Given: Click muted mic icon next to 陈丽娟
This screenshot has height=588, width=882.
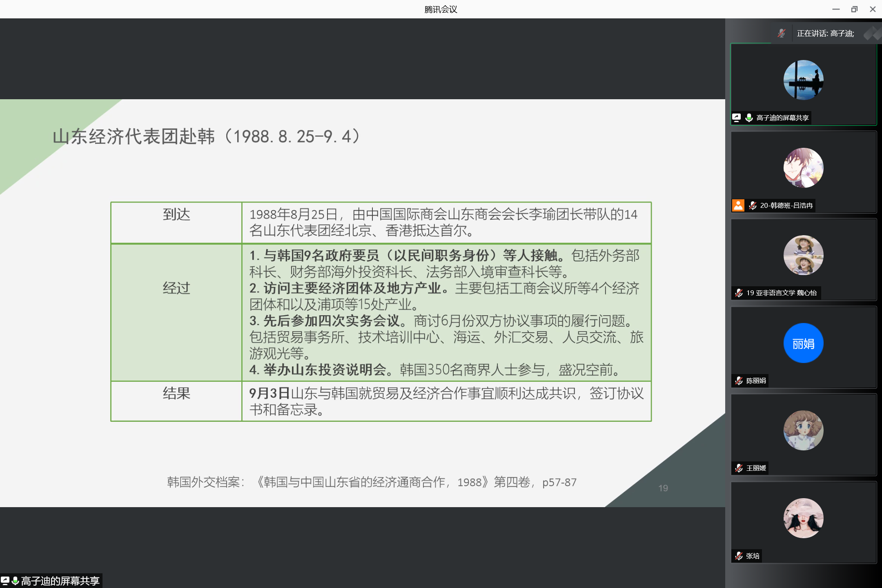Looking at the screenshot, I should click(739, 381).
